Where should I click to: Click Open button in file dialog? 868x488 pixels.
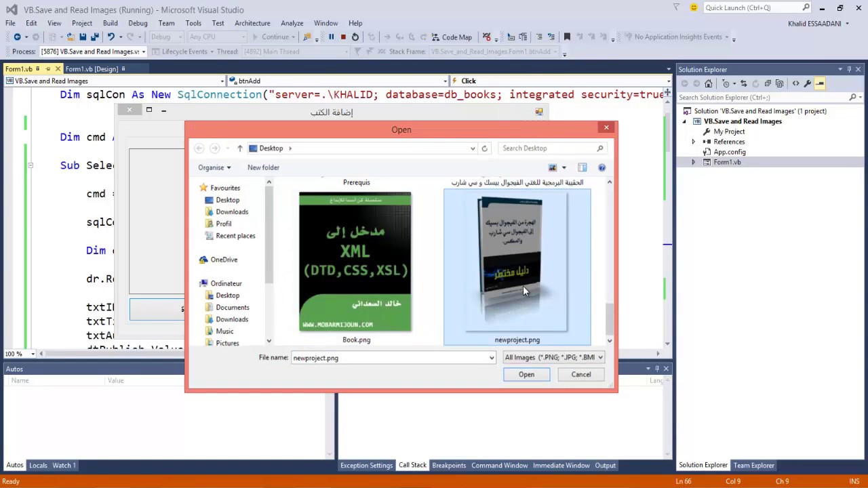tap(526, 374)
